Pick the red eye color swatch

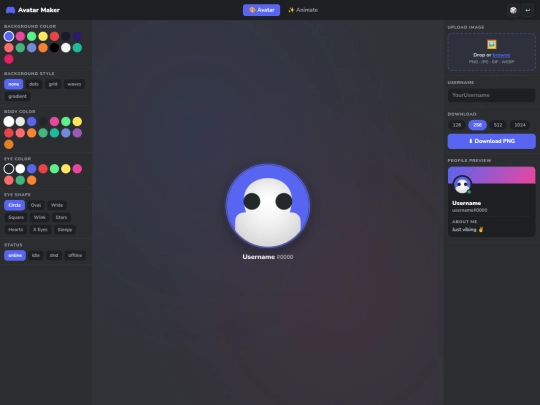click(x=43, y=169)
